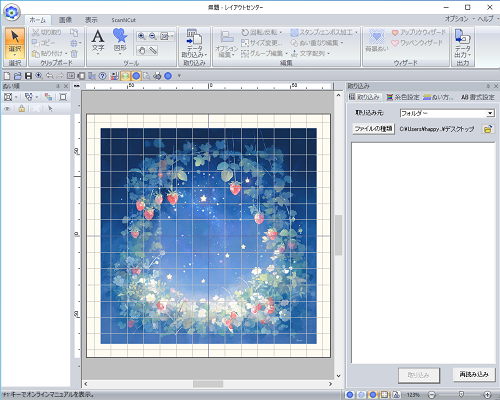Click the ファイルの種類 button
This screenshot has width=500, height=400.
tap(373, 129)
